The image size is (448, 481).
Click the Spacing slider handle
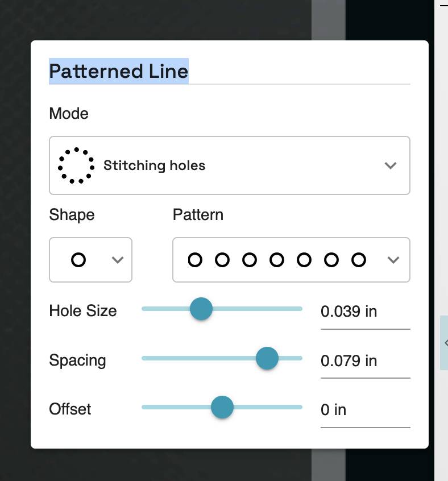tap(267, 358)
